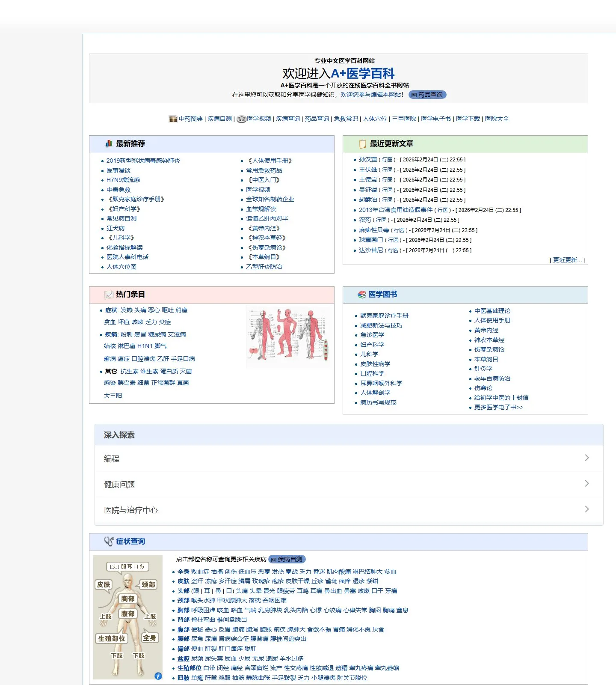Screen dimensions: 616x685
Task: Open the 孙汉董 recent article link
Action: coord(368,159)
